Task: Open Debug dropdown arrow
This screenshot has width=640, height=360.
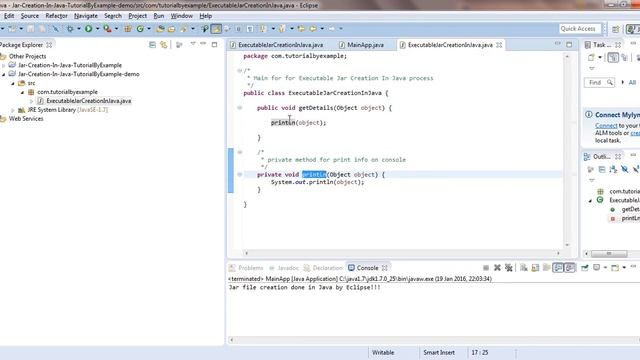Action: pyautogui.click(x=79, y=29)
